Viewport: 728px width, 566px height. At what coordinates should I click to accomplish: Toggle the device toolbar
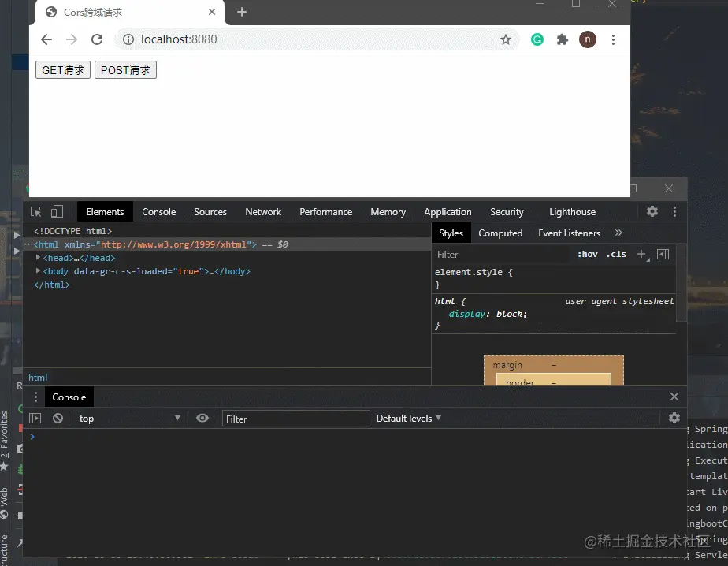[x=57, y=212]
